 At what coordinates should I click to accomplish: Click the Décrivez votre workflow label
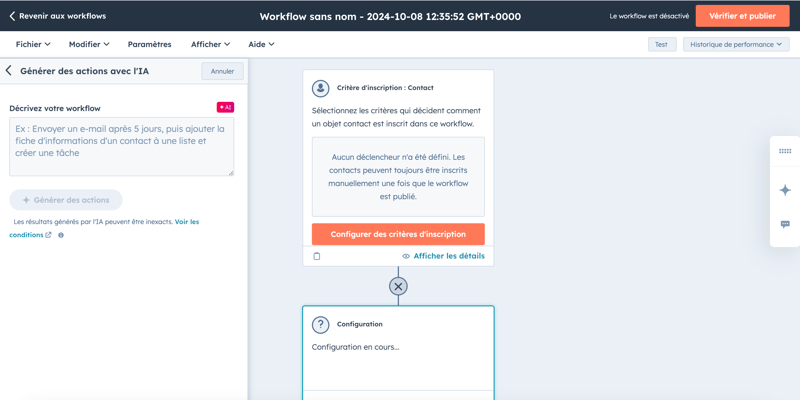(x=55, y=108)
